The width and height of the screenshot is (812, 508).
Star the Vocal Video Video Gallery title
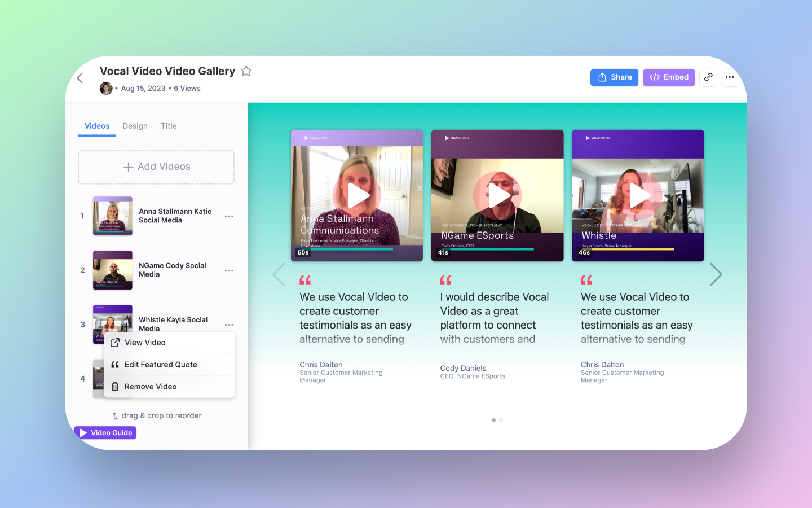246,71
